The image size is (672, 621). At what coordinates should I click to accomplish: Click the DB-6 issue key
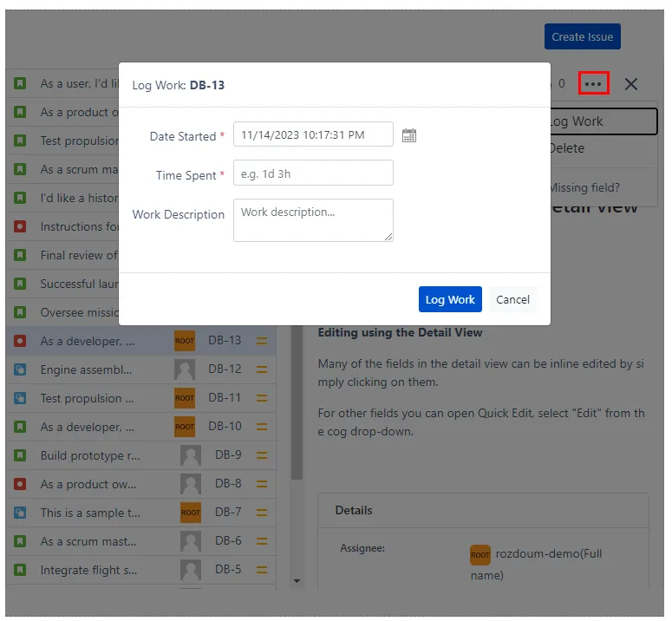point(228,541)
